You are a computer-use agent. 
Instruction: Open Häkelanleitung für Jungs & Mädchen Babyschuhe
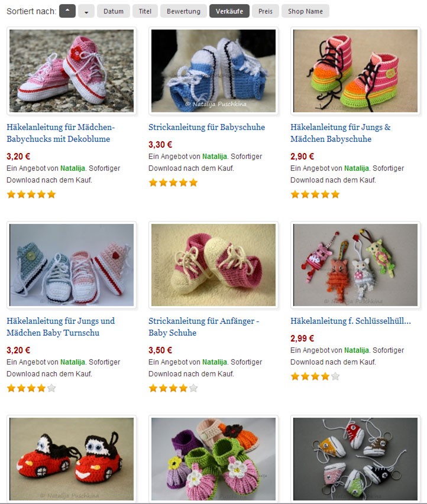[341, 133]
